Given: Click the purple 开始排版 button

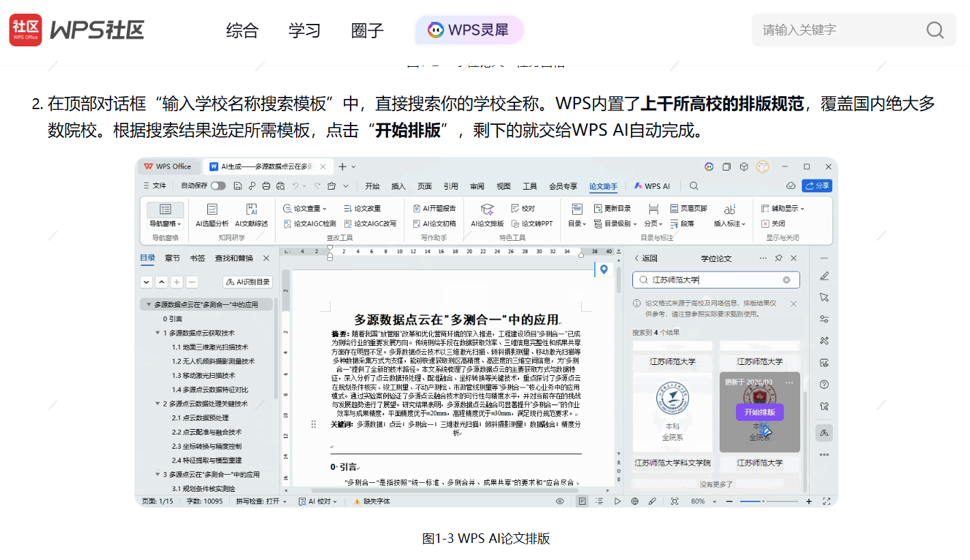Looking at the screenshot, I should pos(760,412).
